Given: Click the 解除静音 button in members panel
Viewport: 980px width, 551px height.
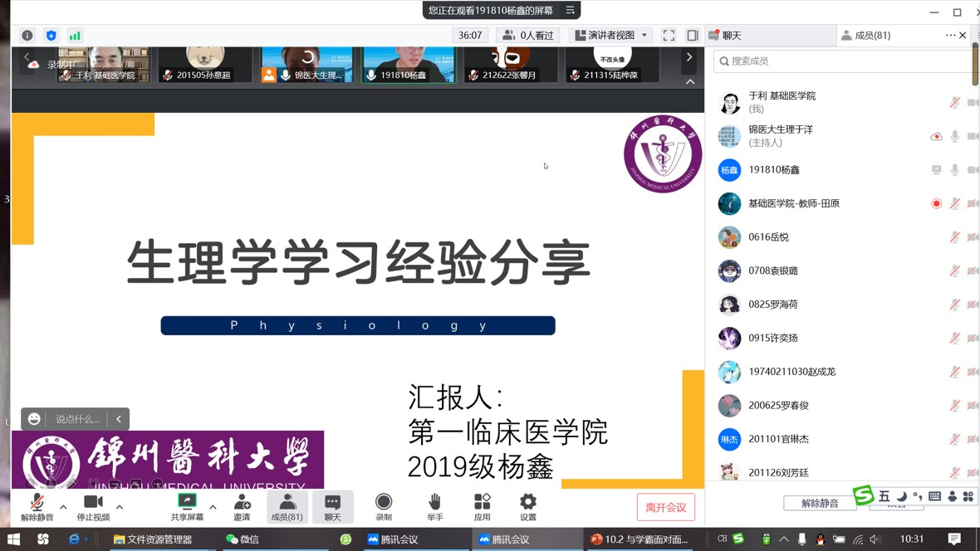Looking at the screenshot, I should (x=819, y=503).
